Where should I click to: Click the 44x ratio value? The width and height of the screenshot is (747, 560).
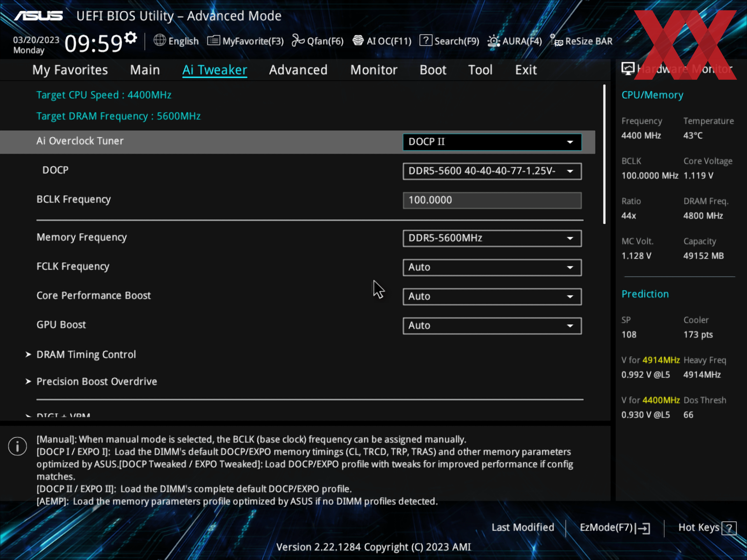coord(629,216)
